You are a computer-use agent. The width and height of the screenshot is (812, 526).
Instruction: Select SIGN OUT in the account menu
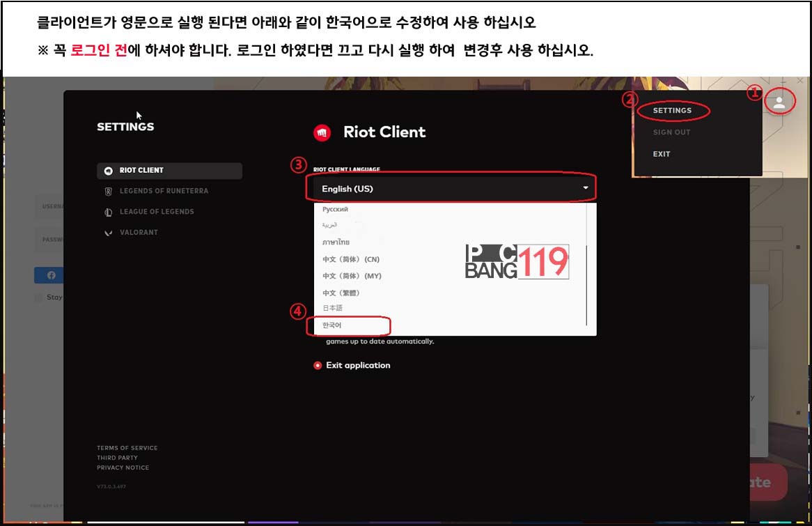671,132
